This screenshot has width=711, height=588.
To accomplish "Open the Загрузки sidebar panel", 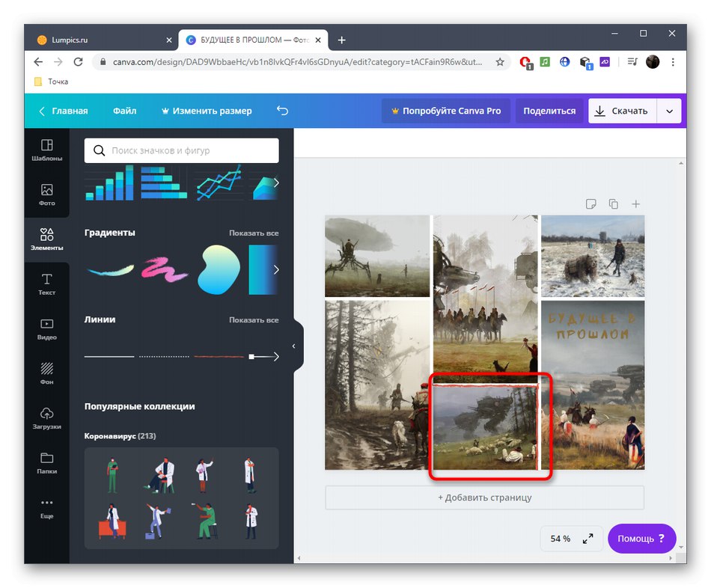I will coord(46,418).
